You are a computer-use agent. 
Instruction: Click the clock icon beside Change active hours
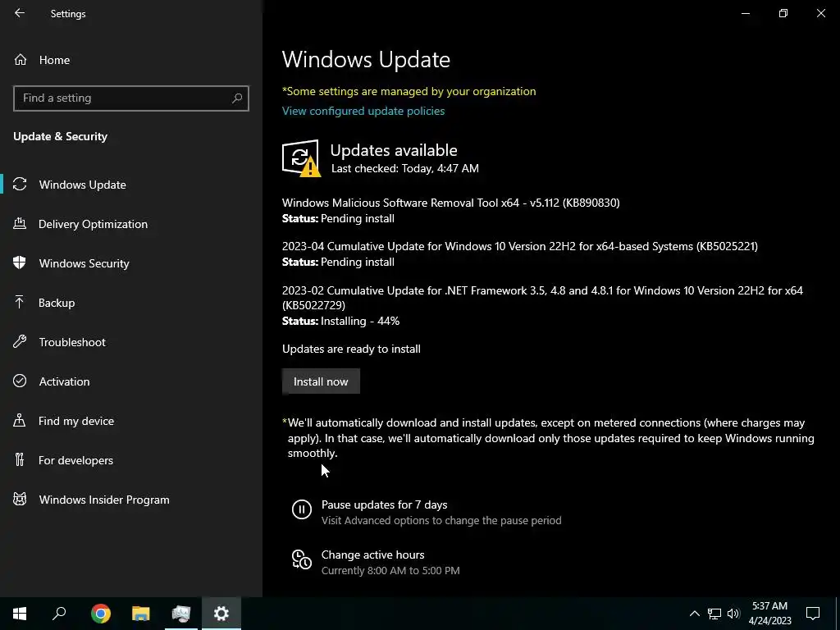tap(302, 559)
